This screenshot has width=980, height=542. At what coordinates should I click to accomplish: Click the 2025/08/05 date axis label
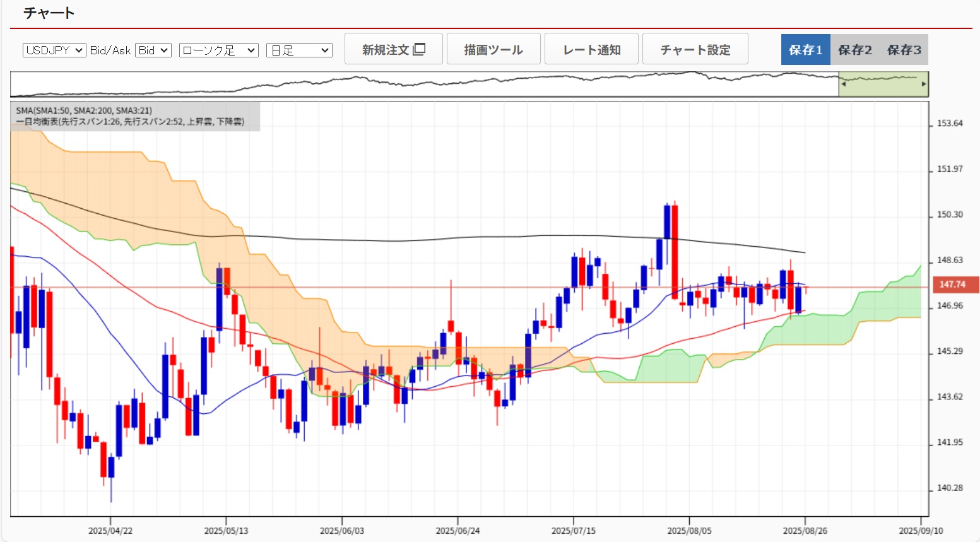tap(689, 531)
